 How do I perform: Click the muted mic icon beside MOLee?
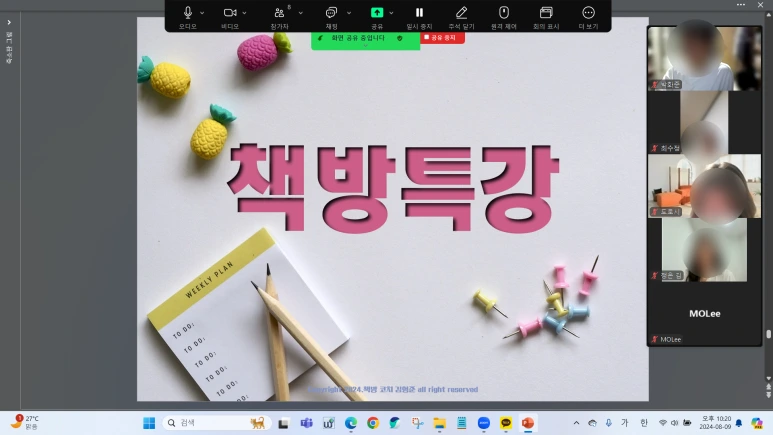point(655,339)
